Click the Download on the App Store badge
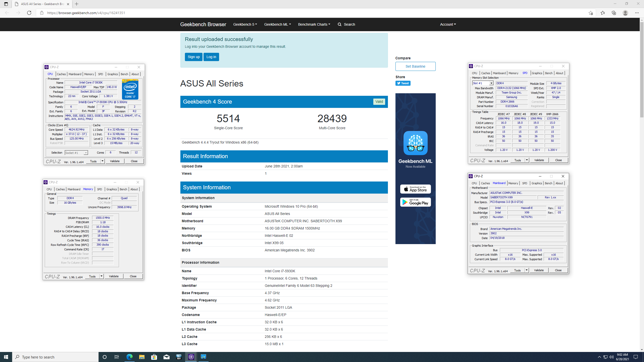 (415, 189)
